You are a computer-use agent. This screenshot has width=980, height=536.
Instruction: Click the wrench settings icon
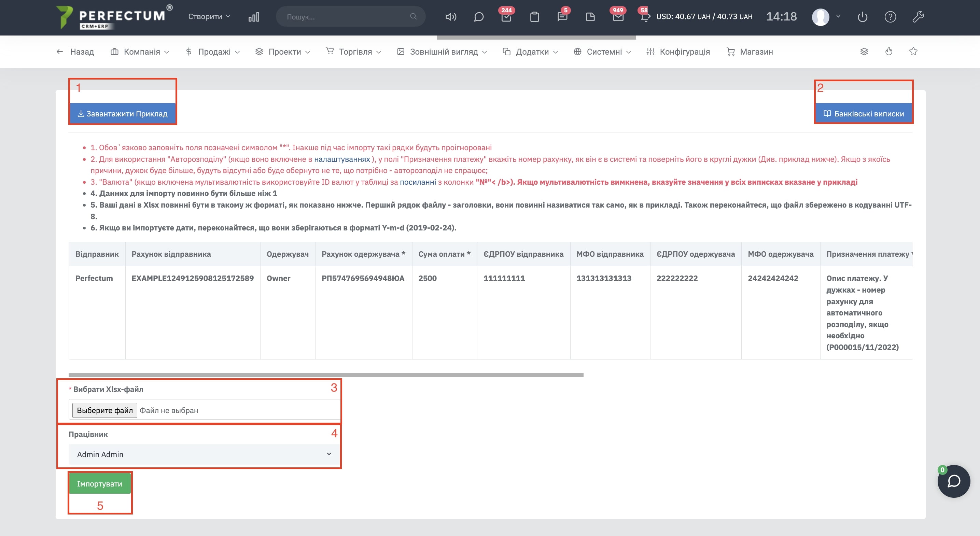(x=918, y=17)
